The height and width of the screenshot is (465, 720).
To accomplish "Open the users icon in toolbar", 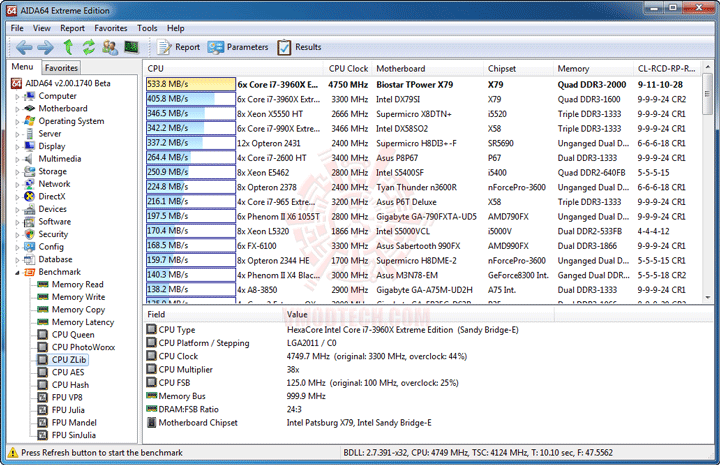I will (x=110, y=47).
